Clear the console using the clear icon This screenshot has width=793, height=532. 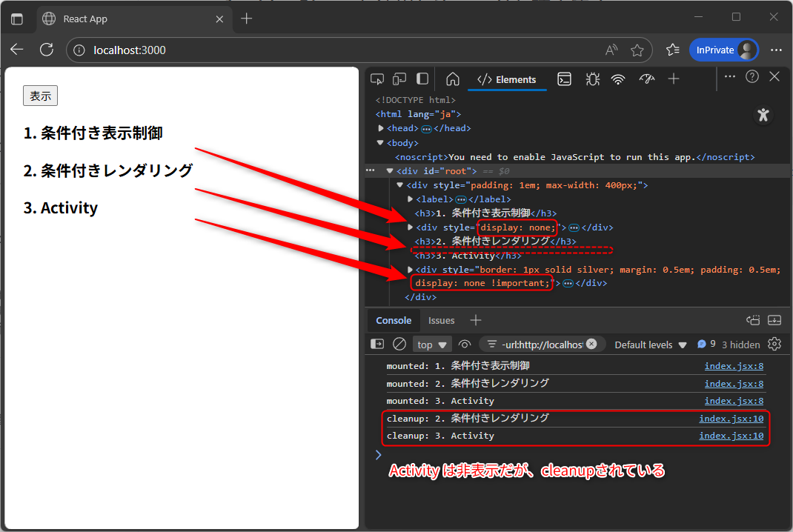tap(400, 344)
